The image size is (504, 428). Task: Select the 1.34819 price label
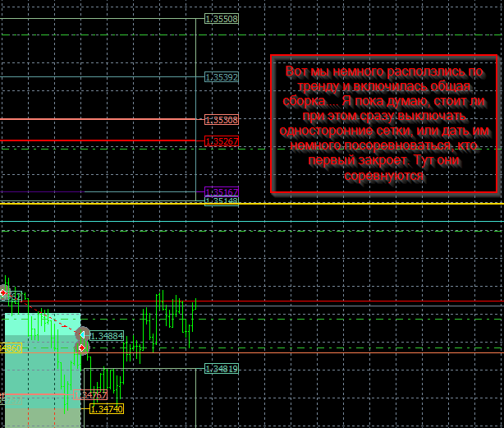click(x=222, y=369)
